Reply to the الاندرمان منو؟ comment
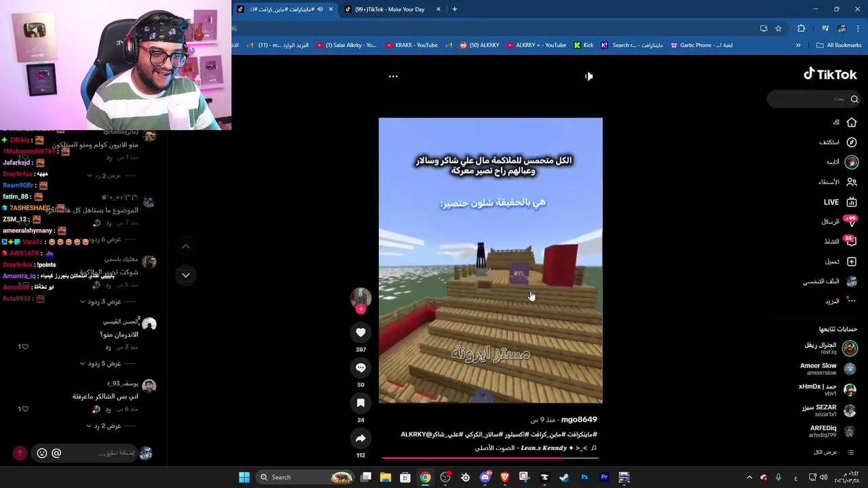This screenshot has height=488, width=868. tap(108, 347)
